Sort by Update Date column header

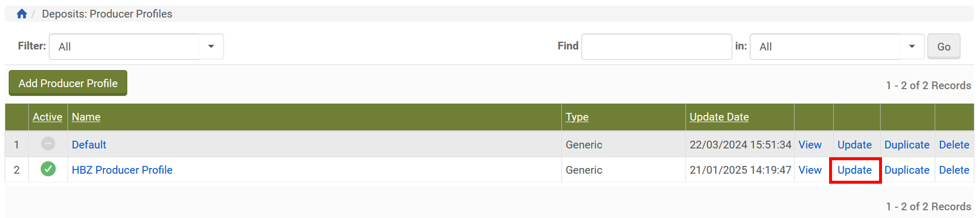coord(719,117)
